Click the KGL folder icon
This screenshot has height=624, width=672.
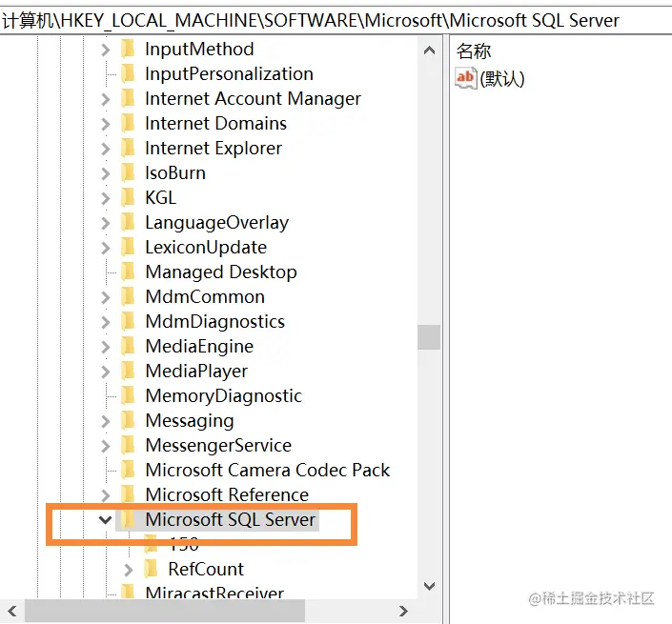click(x=128, y=197)
